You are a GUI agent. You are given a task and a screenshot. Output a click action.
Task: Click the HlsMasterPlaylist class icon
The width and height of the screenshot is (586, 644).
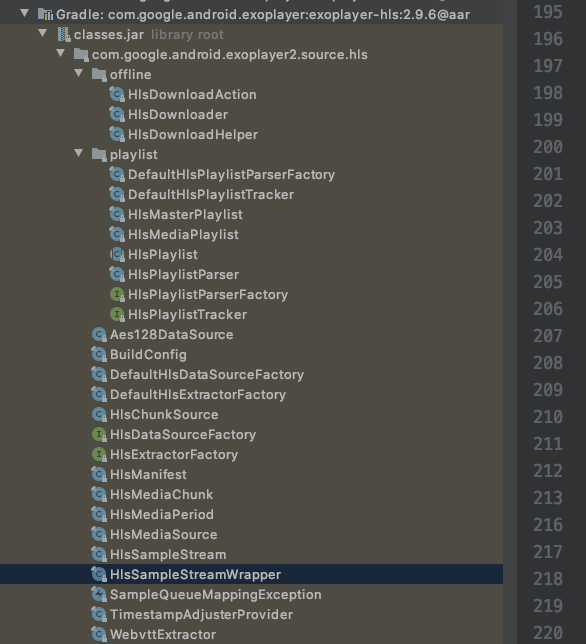click(117, 215)
